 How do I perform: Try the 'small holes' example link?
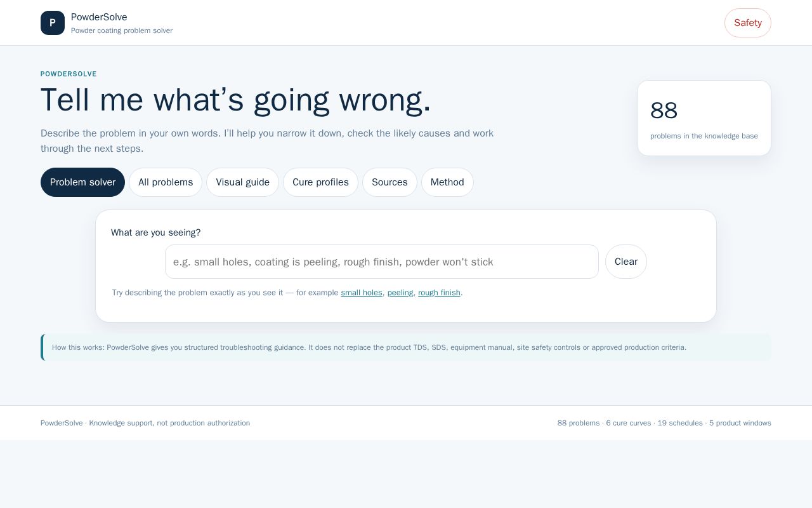(362, 293)
